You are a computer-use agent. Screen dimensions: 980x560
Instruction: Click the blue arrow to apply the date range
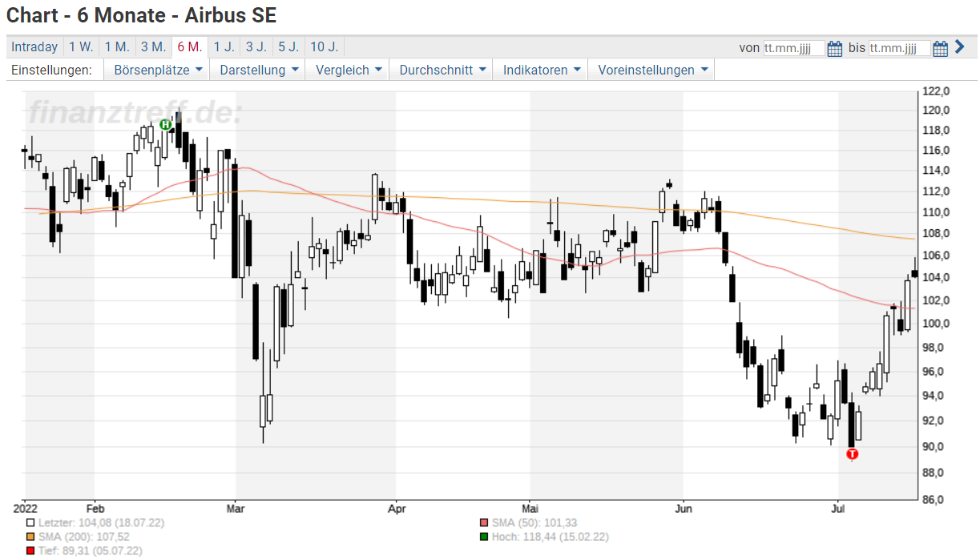tap(960, 47)
